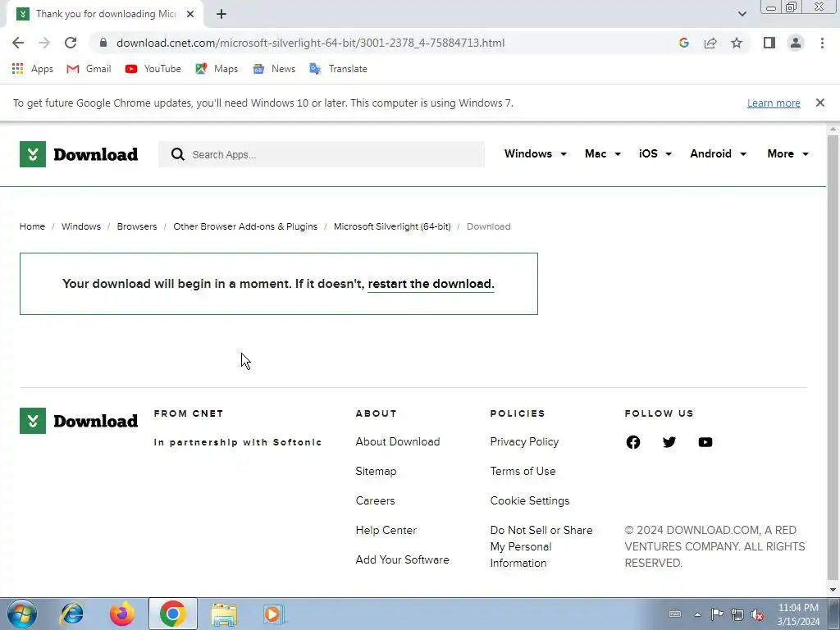Open About Download footer link

(x=398, y=442)
